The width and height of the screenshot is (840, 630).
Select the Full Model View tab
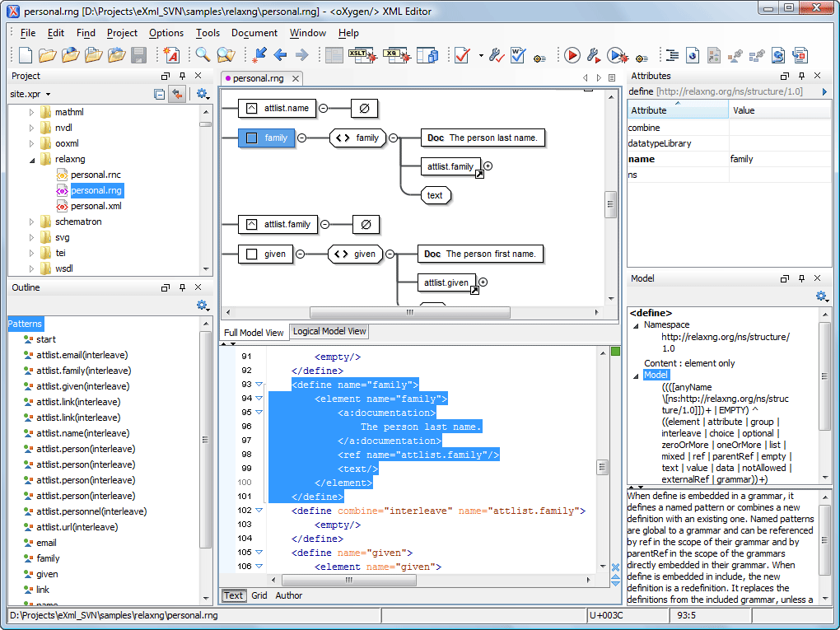[x=254, y=333]
